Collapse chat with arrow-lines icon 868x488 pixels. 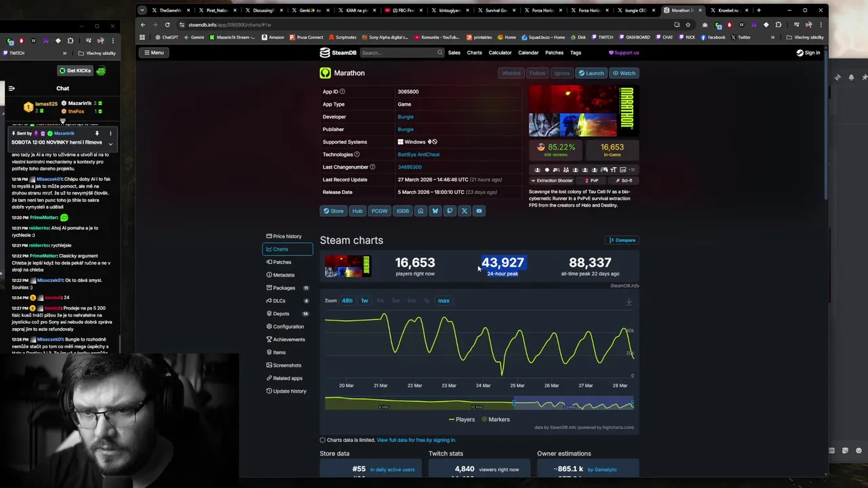point(12,88)
